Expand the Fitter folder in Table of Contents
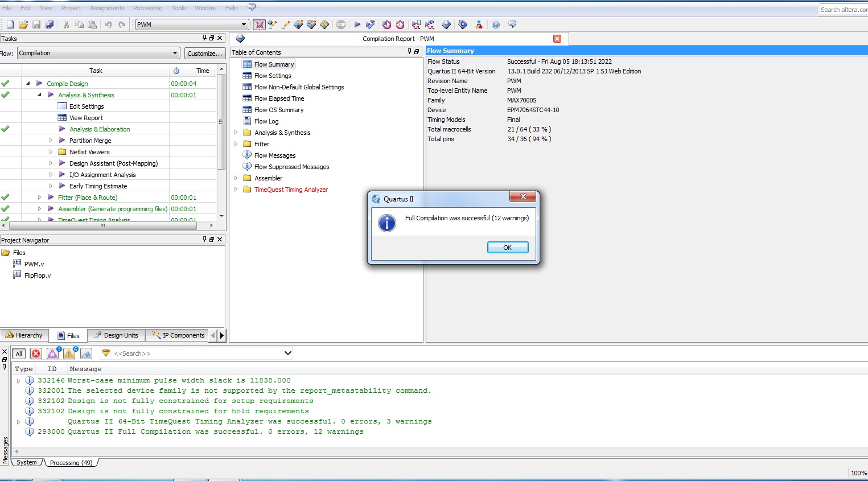The image size is (868, 481). 236,144
